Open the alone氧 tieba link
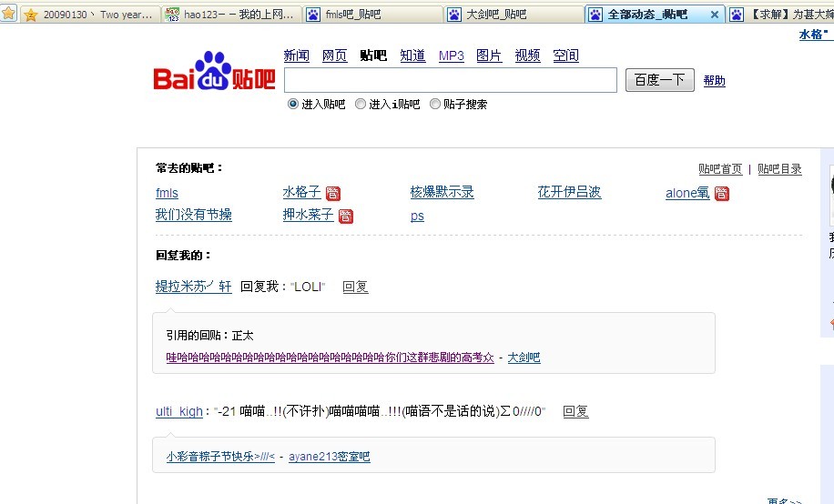The height and width of the screenshot is (504, 834). pos(687,193)
